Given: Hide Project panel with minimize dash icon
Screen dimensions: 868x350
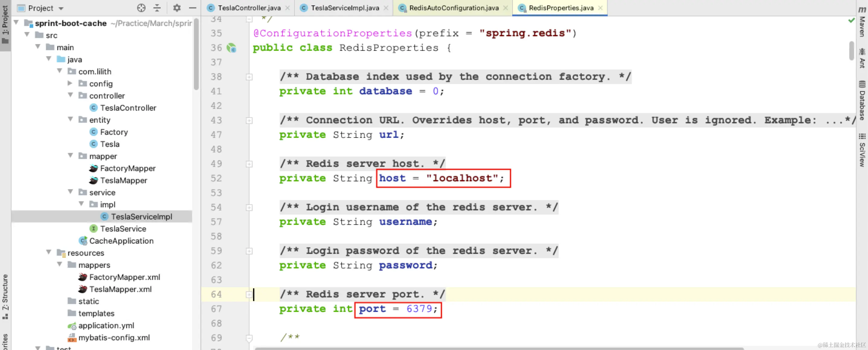Looking at the screenshot, I should [x=192, y=8].
